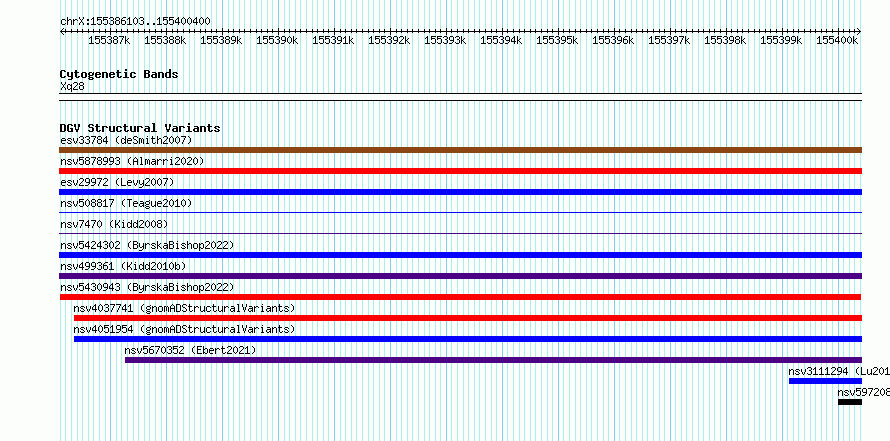Image resolution: width=890 pixels, height=441 pixels.
Task: Click the 155390k ruler tick label
Action: (277, 40)
